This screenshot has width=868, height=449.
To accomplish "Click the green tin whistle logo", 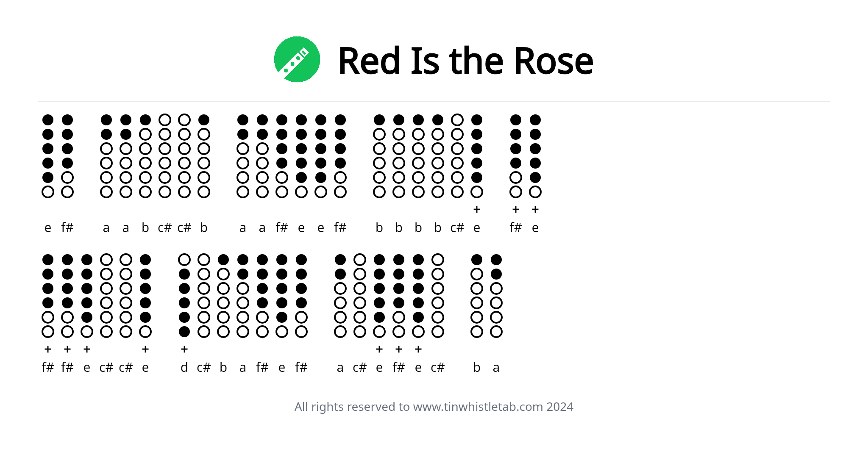I will (297, 59).
